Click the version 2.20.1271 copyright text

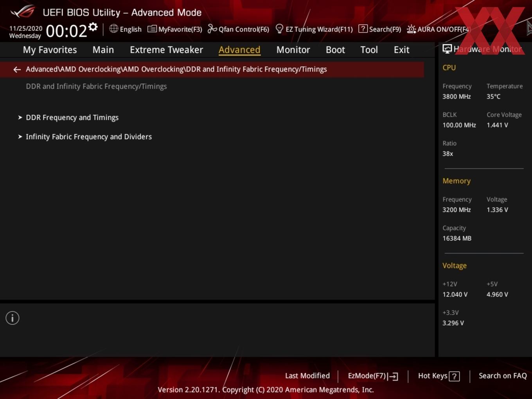pos(266,390)
